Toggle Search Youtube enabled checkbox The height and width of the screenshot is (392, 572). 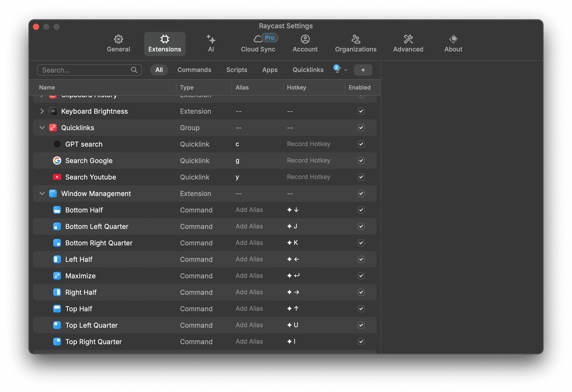pyautogui.click(x=361, y=177)
